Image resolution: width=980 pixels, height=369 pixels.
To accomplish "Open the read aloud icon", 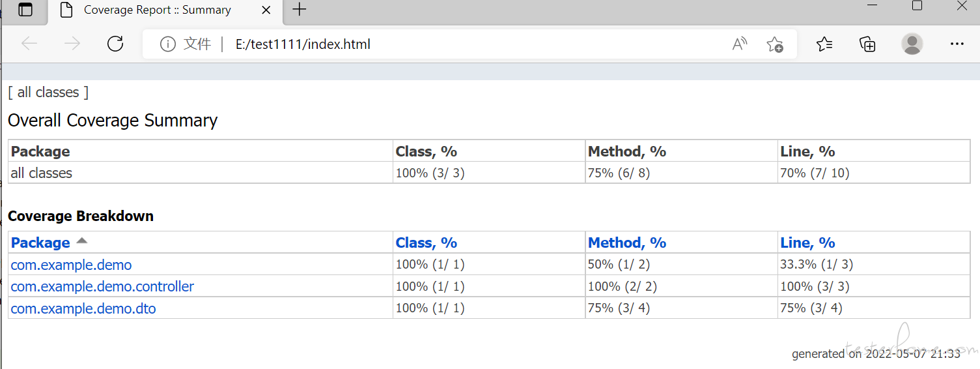I will tap(740, 44).
